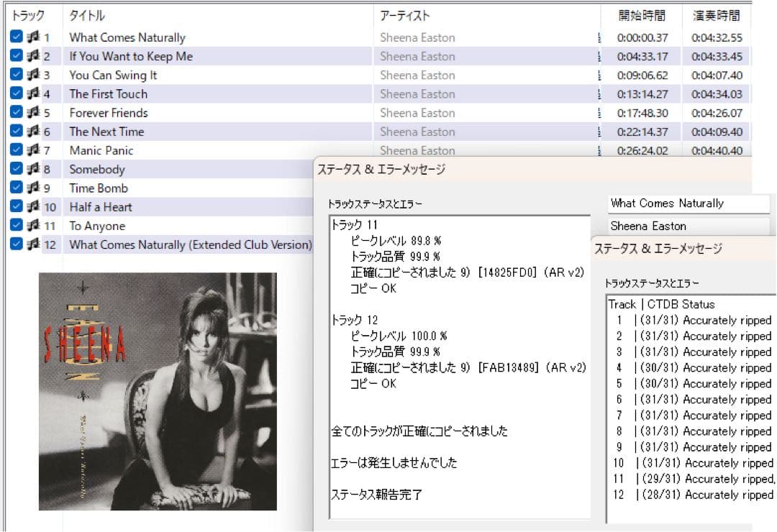Viewport: 777px width, 532px height.
Task: Click music note icon of track 8
Action: (33, 168)
